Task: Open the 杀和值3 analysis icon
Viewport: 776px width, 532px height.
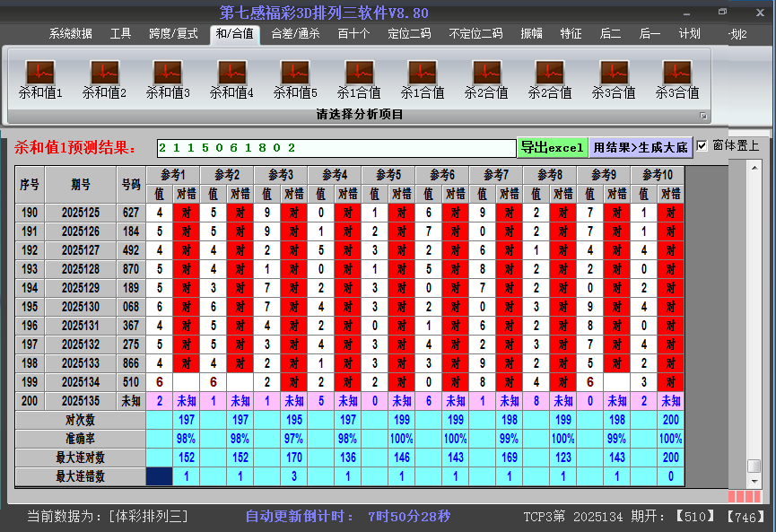Action: (x=168, y=79)
